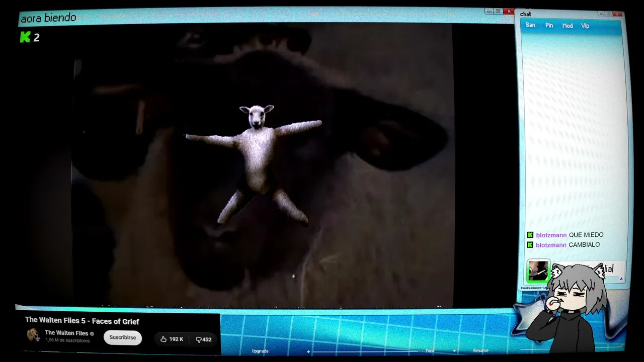The image size is (644, 362).
Task: Click the Kick badge beside QUE MIEDO message
Action: click(x=530, y=235)
